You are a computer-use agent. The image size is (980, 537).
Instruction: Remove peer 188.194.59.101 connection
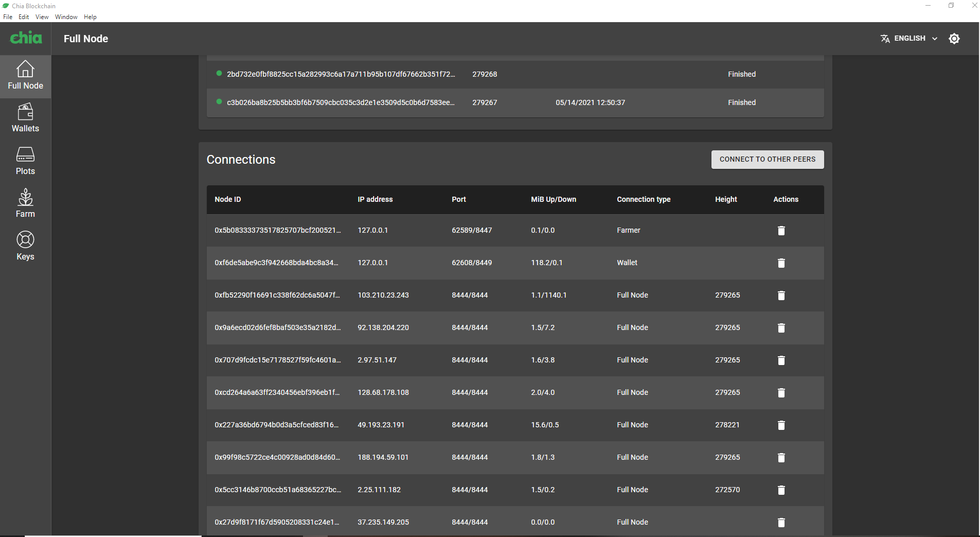pos(781,458)
